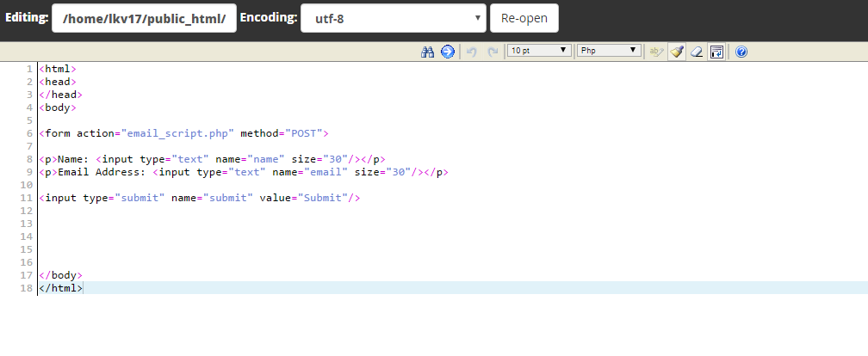Click the <head> tag on line 2
This screenshot has width=868, height=356.
58,82
